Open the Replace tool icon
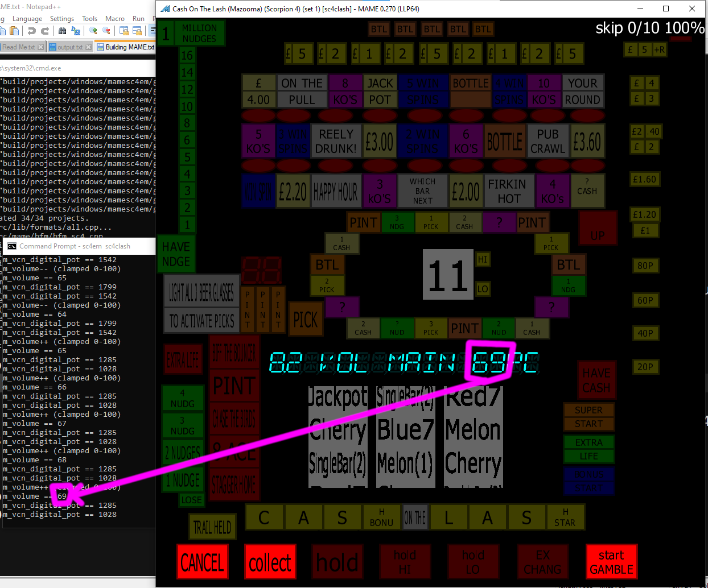 (x=76, y=31)
